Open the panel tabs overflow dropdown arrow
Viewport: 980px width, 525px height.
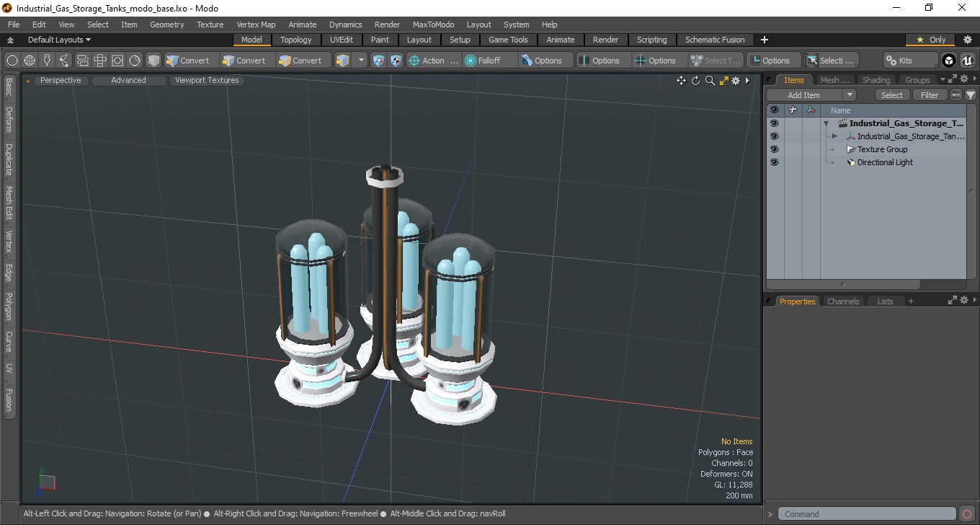943,80
